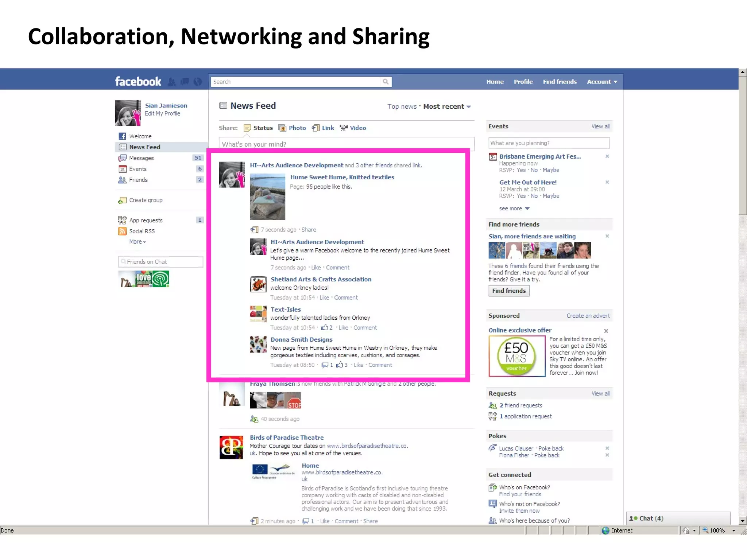RSVP Yes to Brisbane Emerging Art Fes

click(x=521, y=170)
